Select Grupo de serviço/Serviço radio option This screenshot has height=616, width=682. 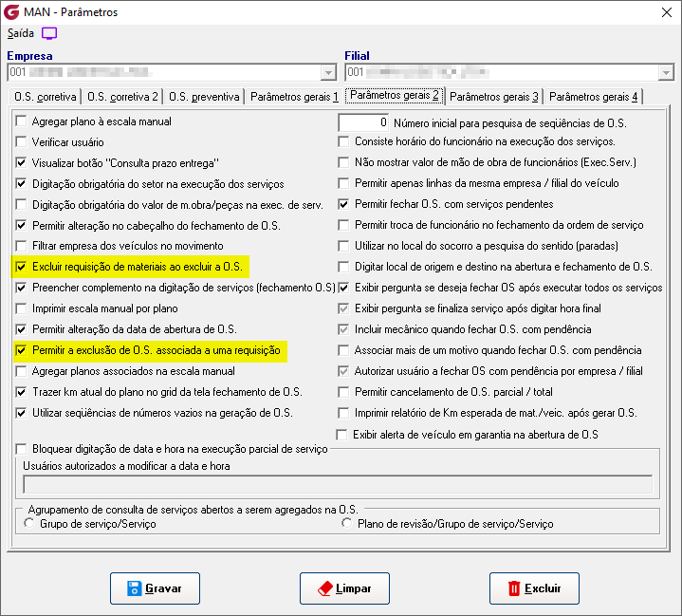click(29, 523)
